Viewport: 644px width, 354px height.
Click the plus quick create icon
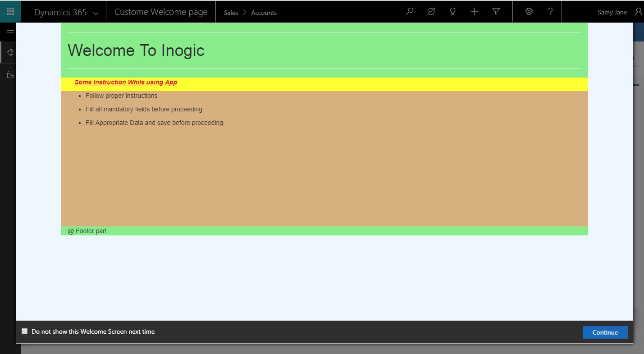coord(474,12)
